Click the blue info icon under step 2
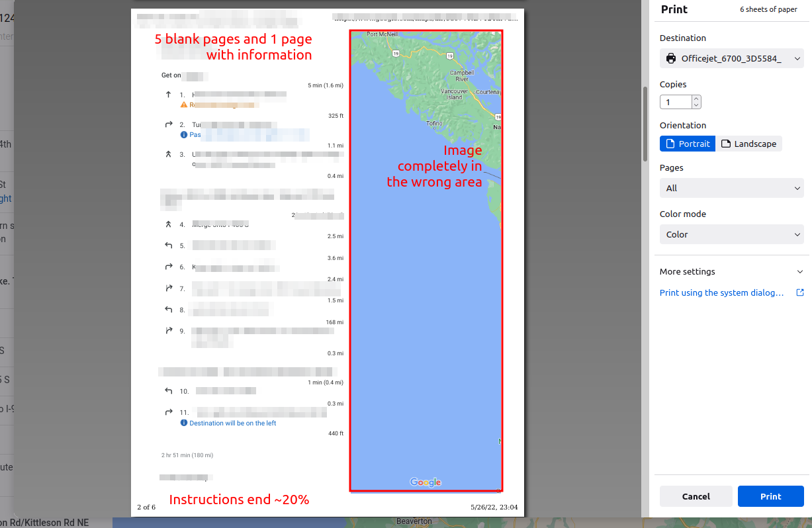812x528 pixels. point(183,134)
